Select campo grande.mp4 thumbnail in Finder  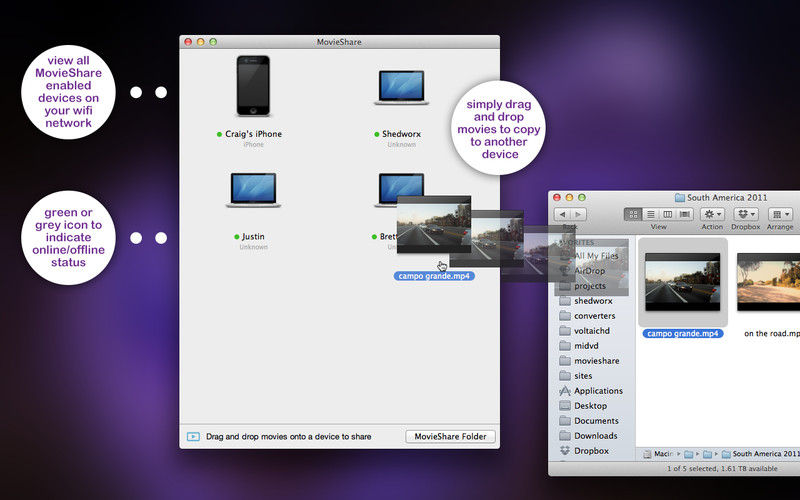coord(683,282)
